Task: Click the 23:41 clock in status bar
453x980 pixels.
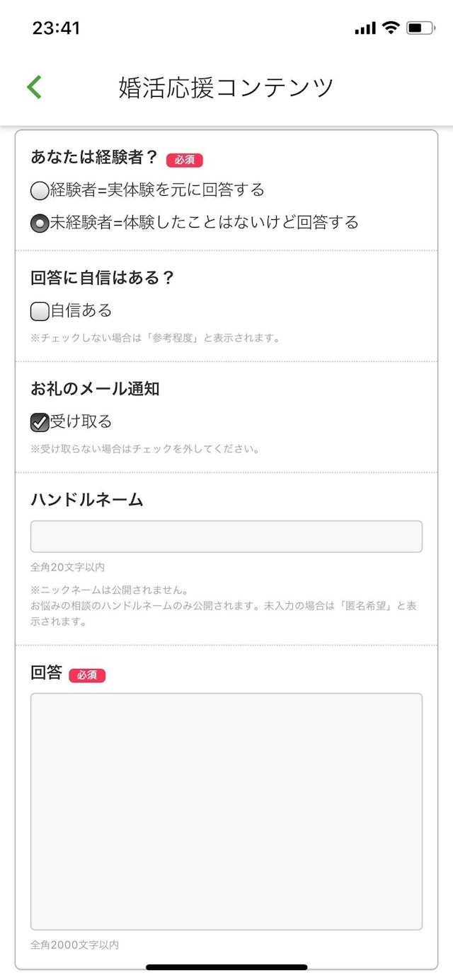Action: point(57,28)
